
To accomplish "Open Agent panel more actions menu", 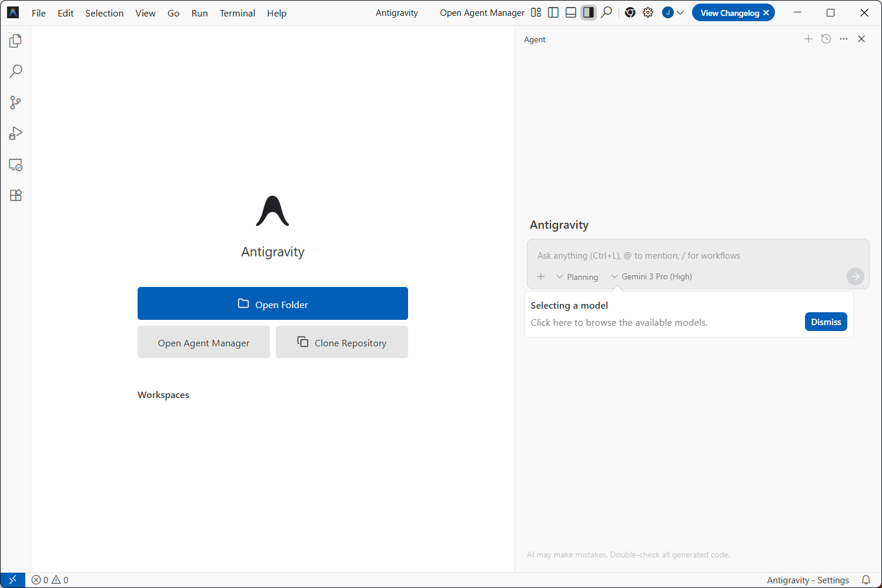I will click(844, 39).
